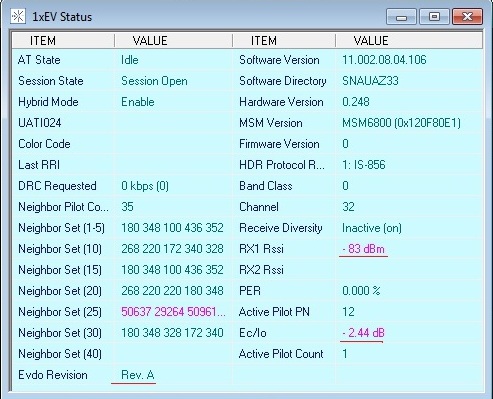Select the Active Pilot PN value 12

[x=348, y=312]
